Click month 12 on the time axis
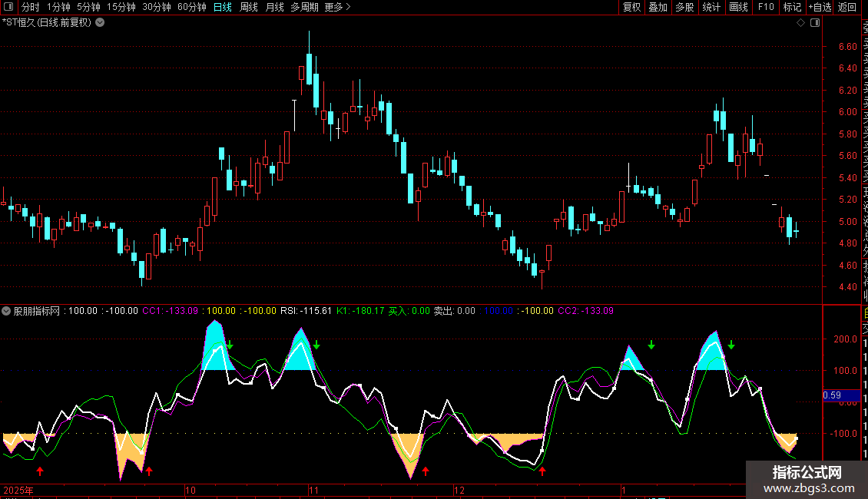Viewport: 868px width, 499px height. (459, 490)
